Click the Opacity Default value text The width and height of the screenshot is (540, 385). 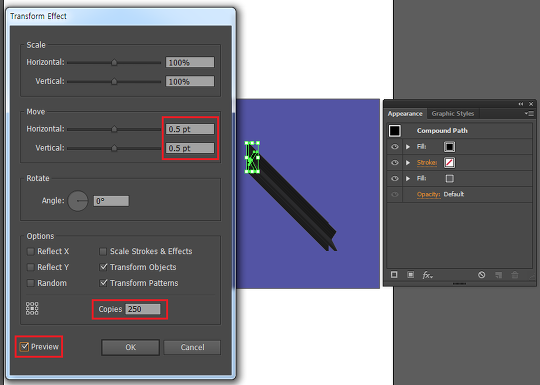[x=454, y=194]
